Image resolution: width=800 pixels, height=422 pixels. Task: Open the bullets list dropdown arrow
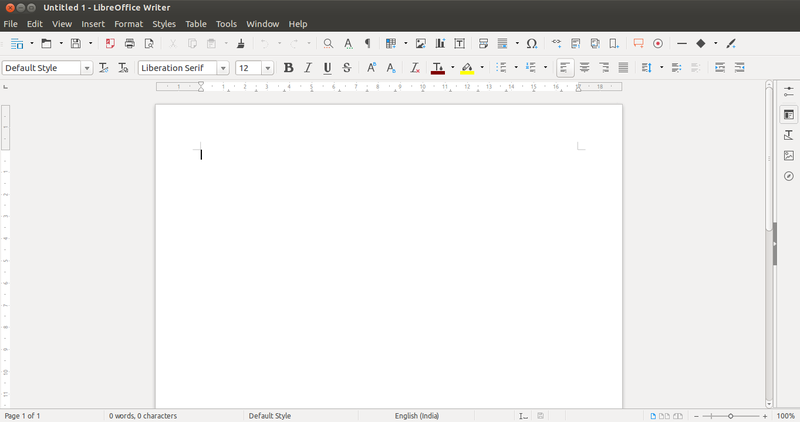[516, 68]
